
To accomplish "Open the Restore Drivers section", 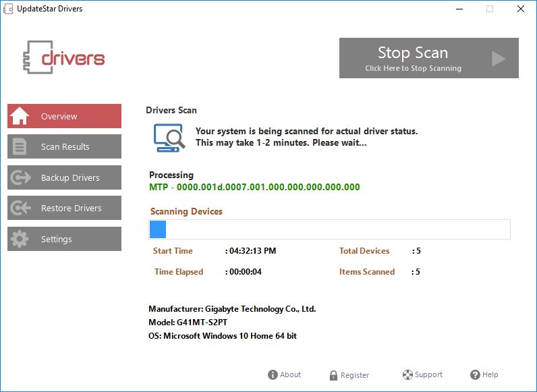I will point(64,208).
